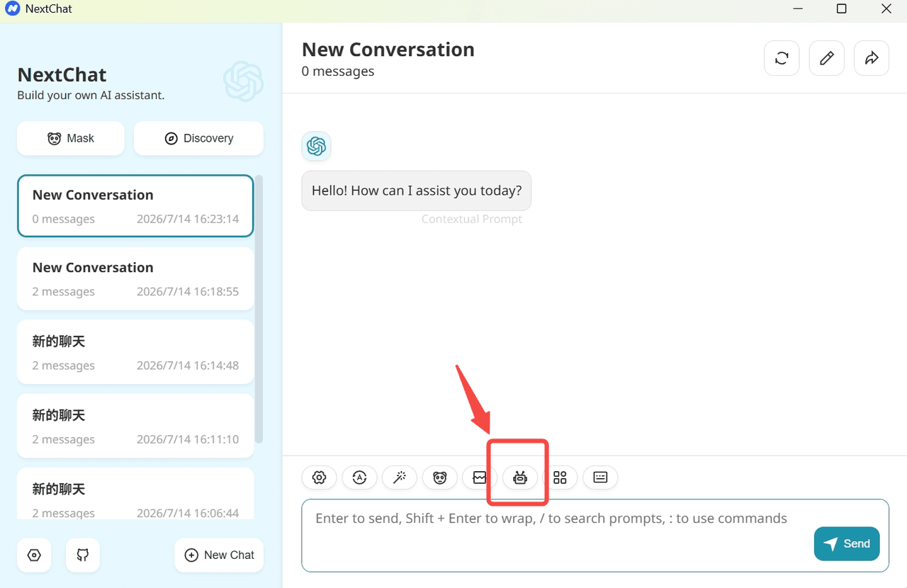The width and height of the screenshot is (907, 588).
Task: Click 'Build your own AI assistant.' subtitle
Action: [91, 95]
